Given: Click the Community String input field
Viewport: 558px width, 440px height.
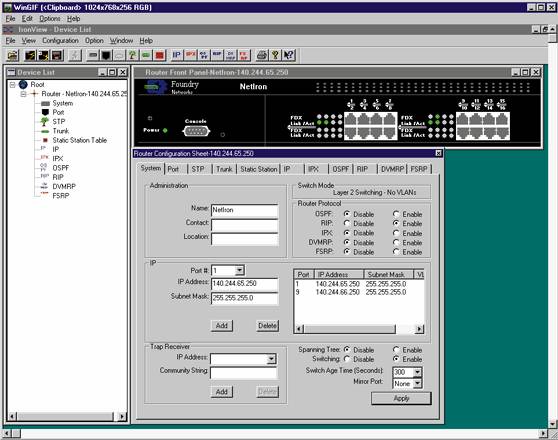Looking at the screenshot, I should (x=243, y=373).
